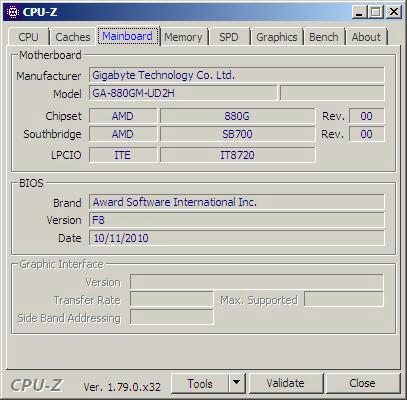Expand the Tools dropdown arrow

pos(237,383)
